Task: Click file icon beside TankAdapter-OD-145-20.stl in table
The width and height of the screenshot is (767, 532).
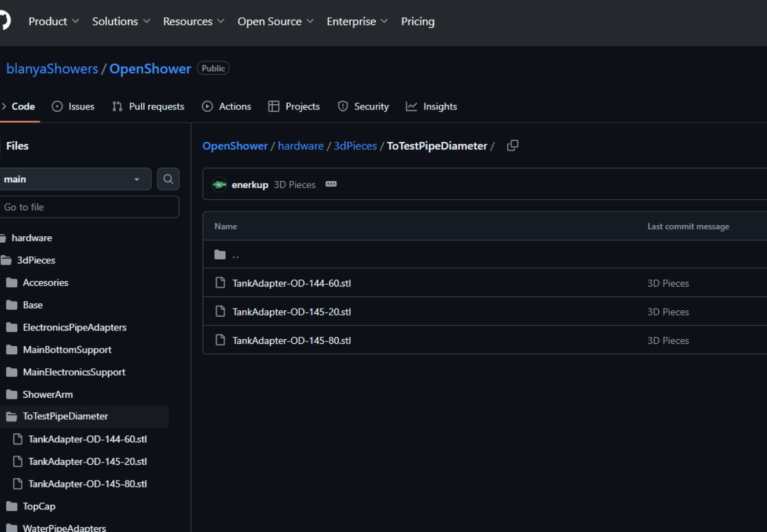Action: point(220,311)
